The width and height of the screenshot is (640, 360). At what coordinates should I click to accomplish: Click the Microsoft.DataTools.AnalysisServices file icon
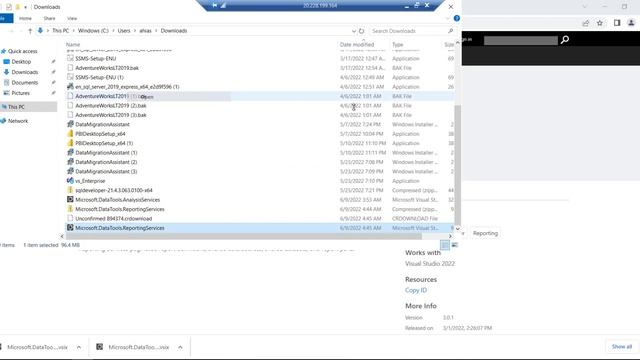[x=70, y=200]
